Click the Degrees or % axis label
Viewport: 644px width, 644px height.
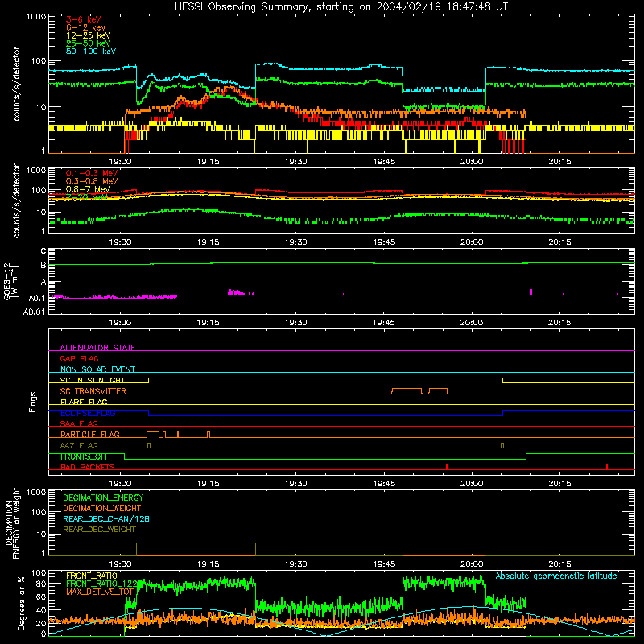21,604
